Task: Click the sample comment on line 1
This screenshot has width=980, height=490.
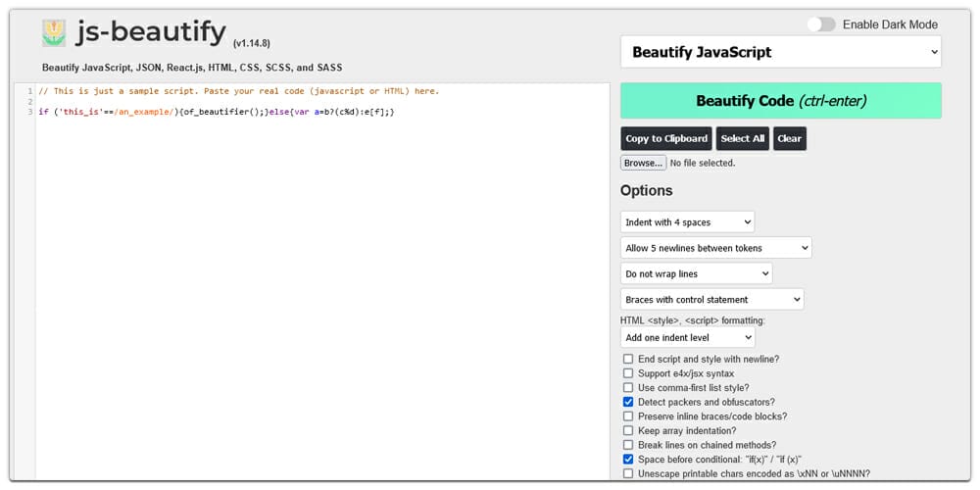Action: point(239,91)
